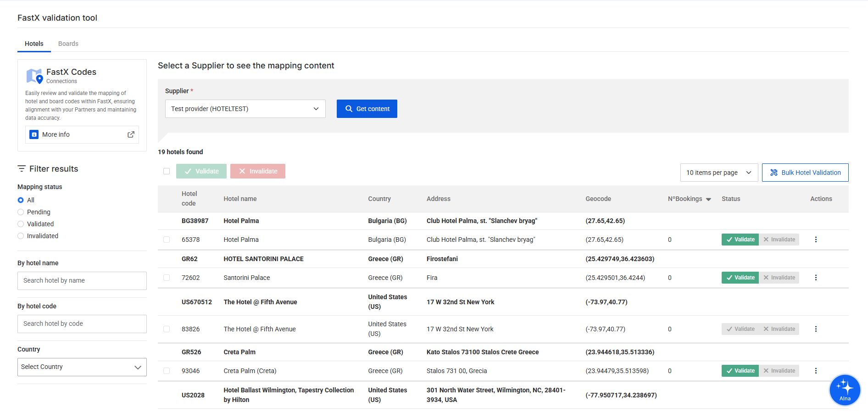This screenshot has width=868, height=413.
Task: Open actions menu for Santorini Palace row
Action: [816, 278]
